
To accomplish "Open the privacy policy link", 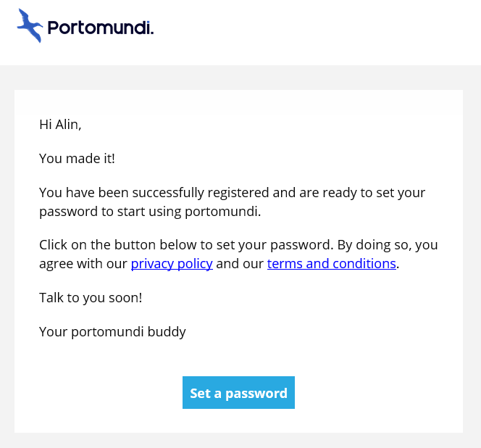I will pyautogui.click(x=172, y=264).
